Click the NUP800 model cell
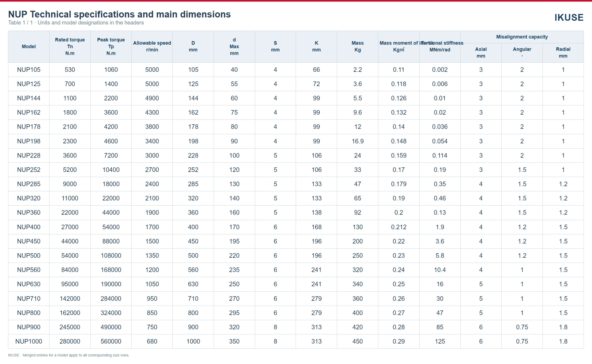Screen dimensions: 592x364 coord(29,313)
